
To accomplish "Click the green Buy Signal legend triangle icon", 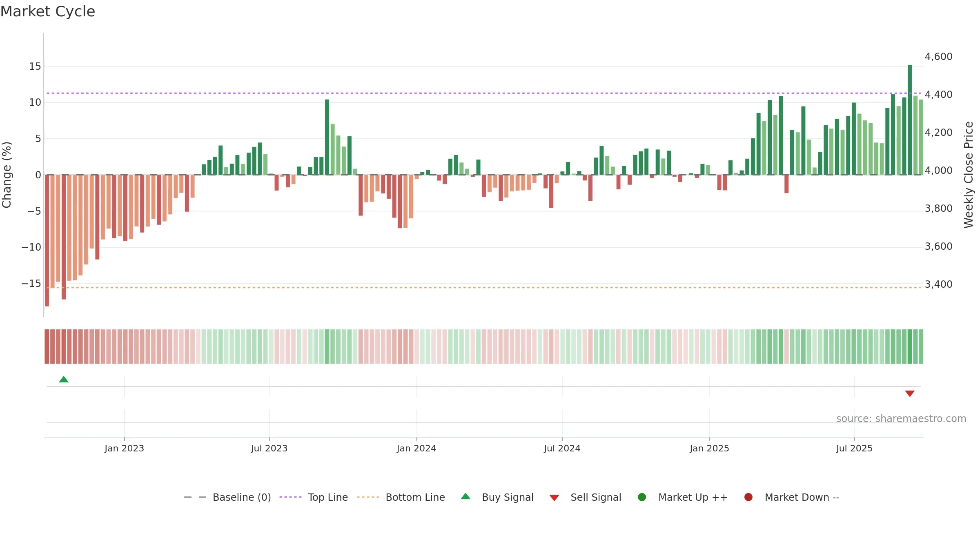I will [465, 496].
